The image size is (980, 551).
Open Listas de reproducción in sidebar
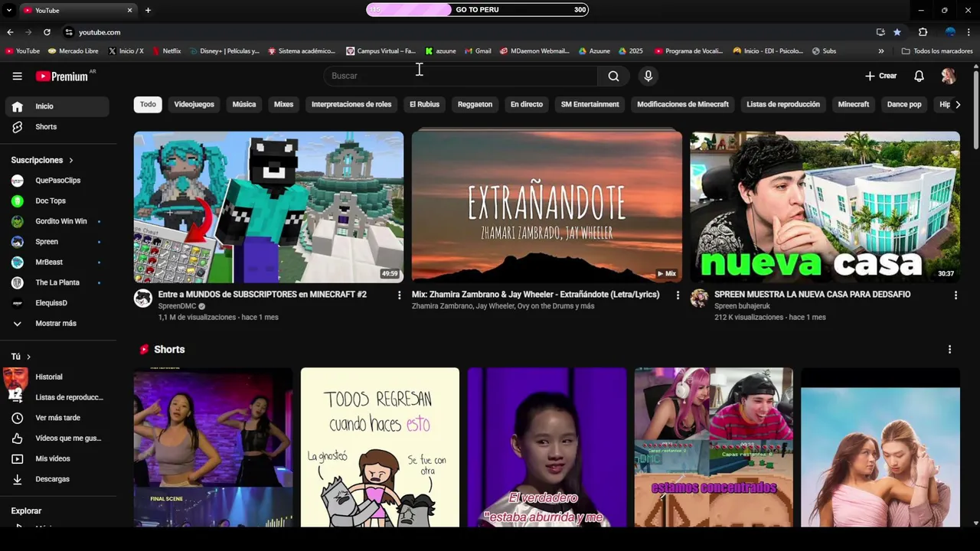[x=57, y=397]
